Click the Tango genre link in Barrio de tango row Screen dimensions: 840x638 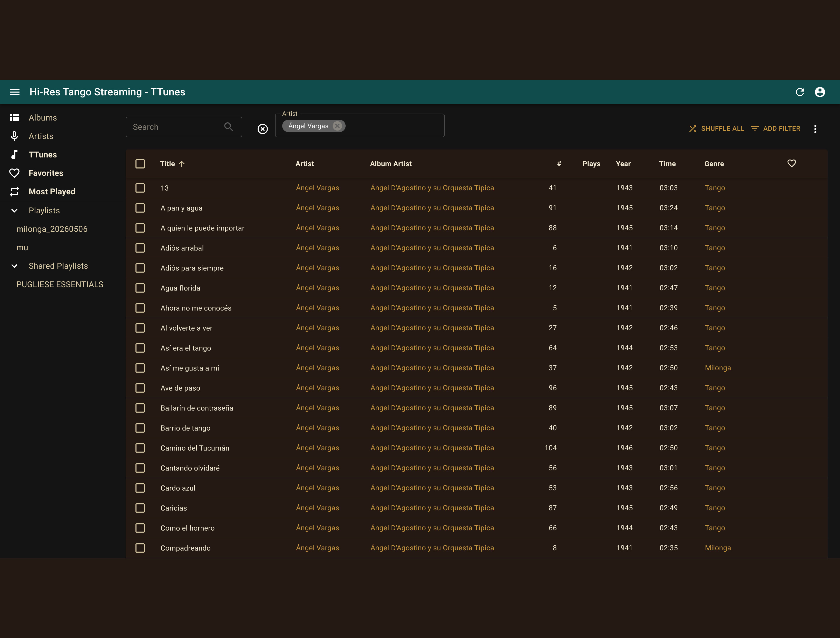[x=715, y=428]
